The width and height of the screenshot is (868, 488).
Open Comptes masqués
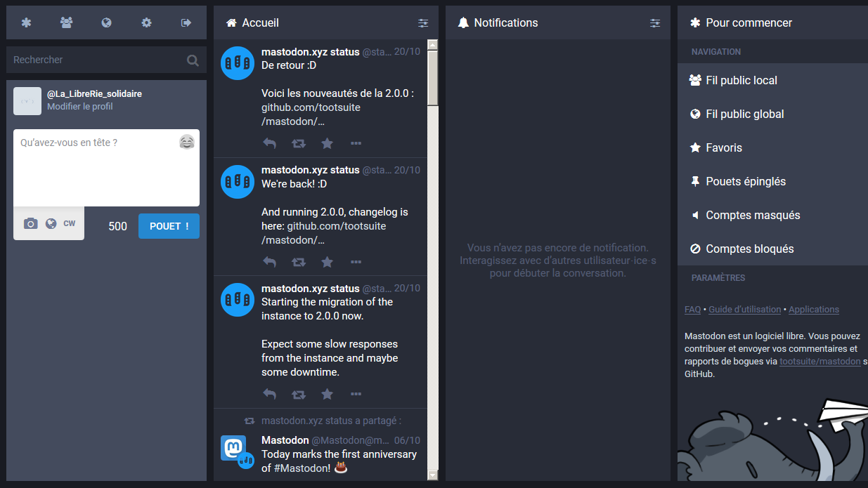point(772,215)
